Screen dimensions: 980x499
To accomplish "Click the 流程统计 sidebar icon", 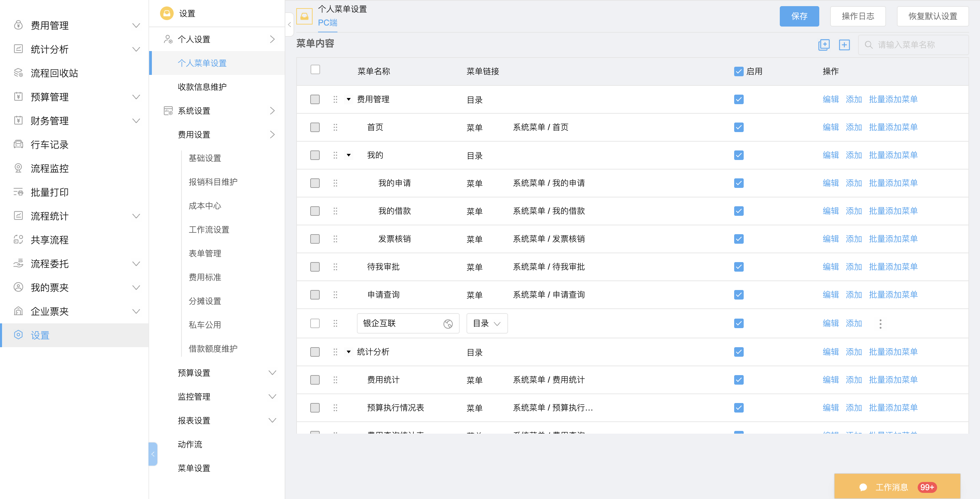I will (x=18, y=216).
